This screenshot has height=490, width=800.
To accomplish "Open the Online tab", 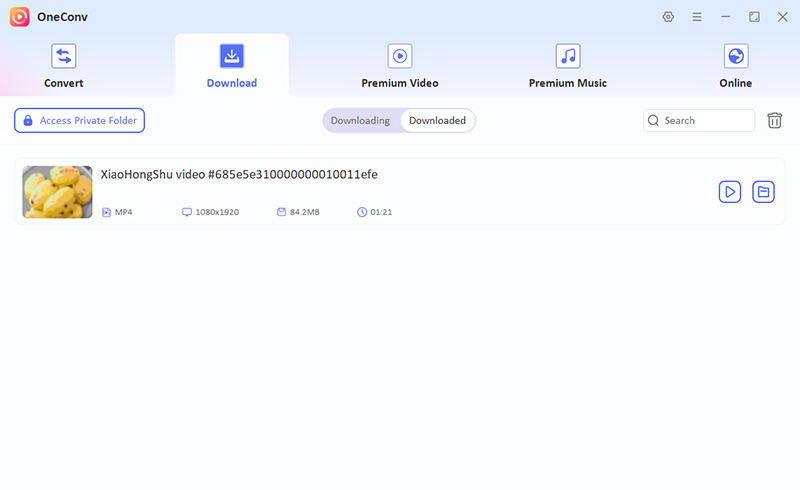I will (736, 66).
